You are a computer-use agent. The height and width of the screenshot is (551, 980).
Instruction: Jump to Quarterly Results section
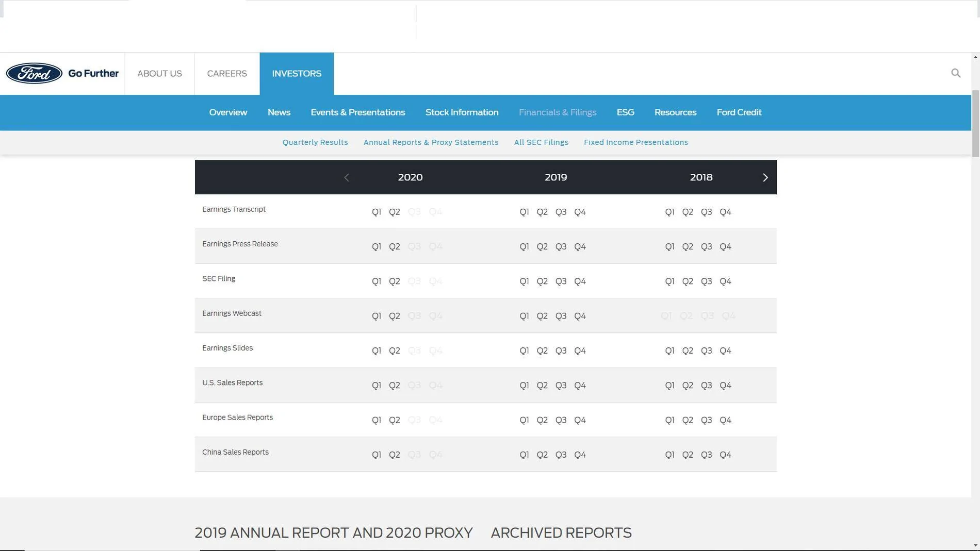point(315,142)
